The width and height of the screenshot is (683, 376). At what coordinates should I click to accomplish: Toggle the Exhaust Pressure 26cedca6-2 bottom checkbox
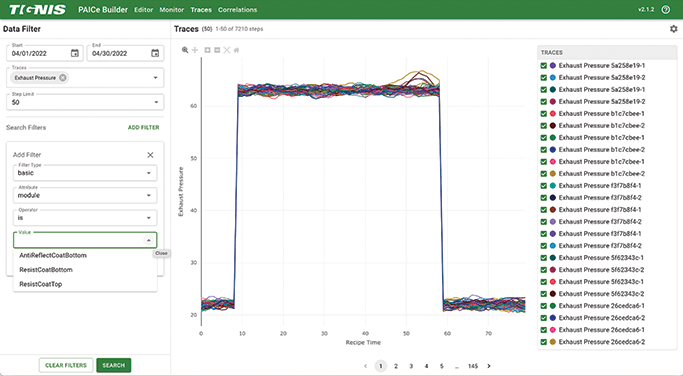(x=544, y=342)
